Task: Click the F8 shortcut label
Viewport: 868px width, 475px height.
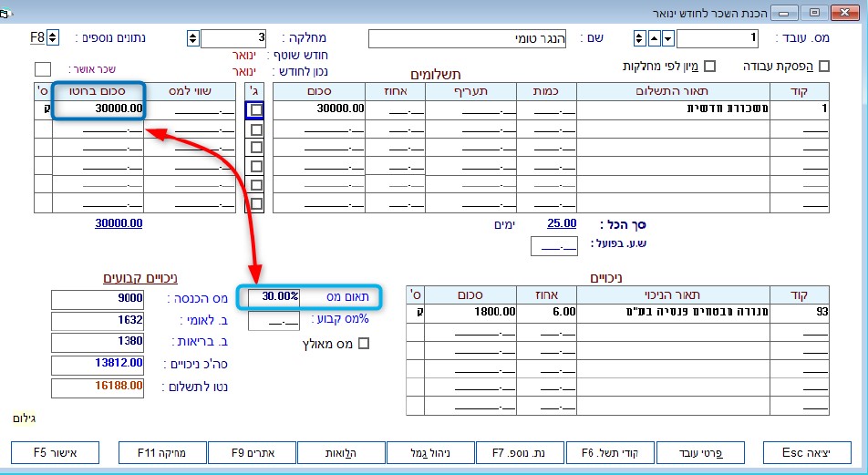Action: [x=37, y=37]
